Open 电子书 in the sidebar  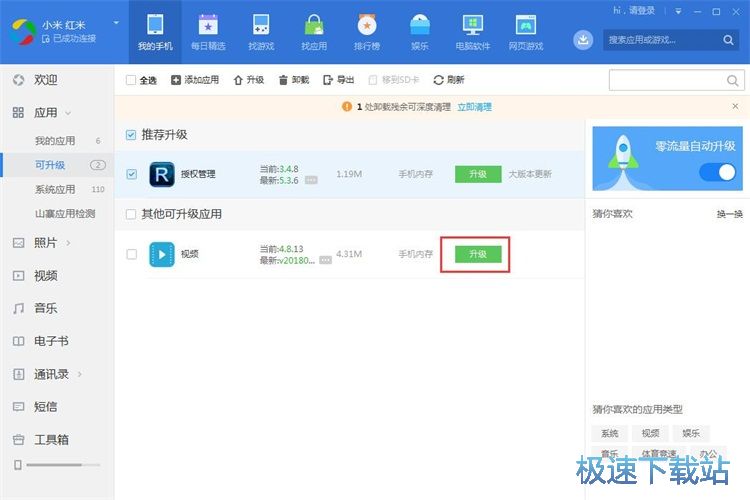click(51, 341)
